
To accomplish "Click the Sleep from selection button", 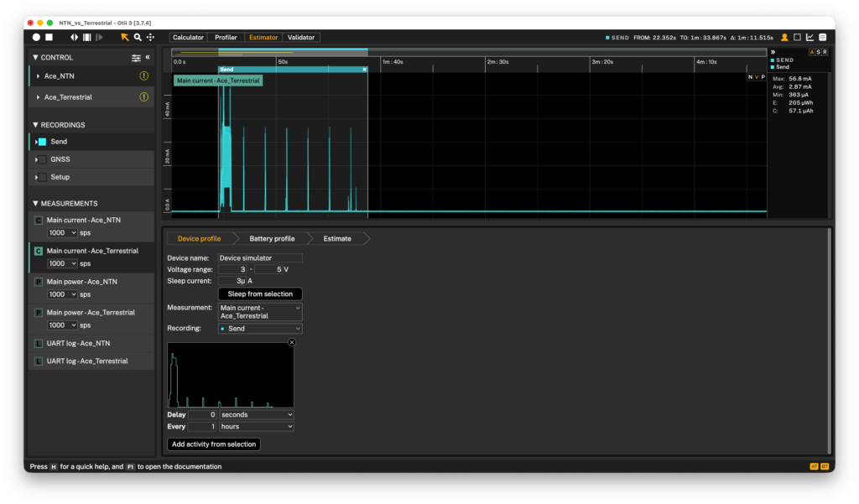I will [x=260, y=294].
